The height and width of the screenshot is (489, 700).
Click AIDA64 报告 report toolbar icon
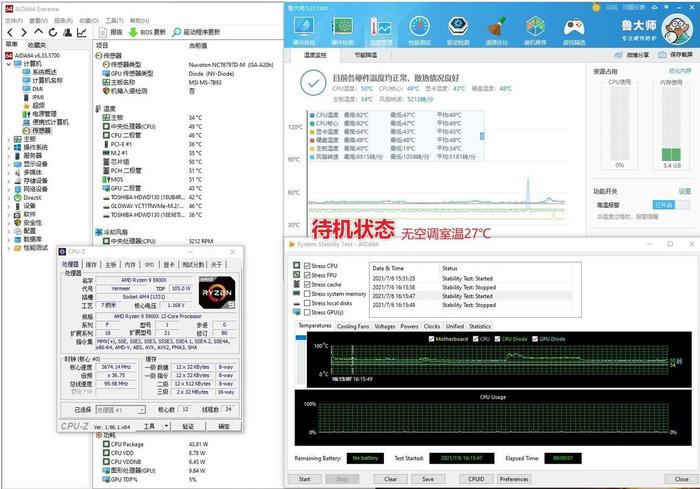tap(103, 32)
